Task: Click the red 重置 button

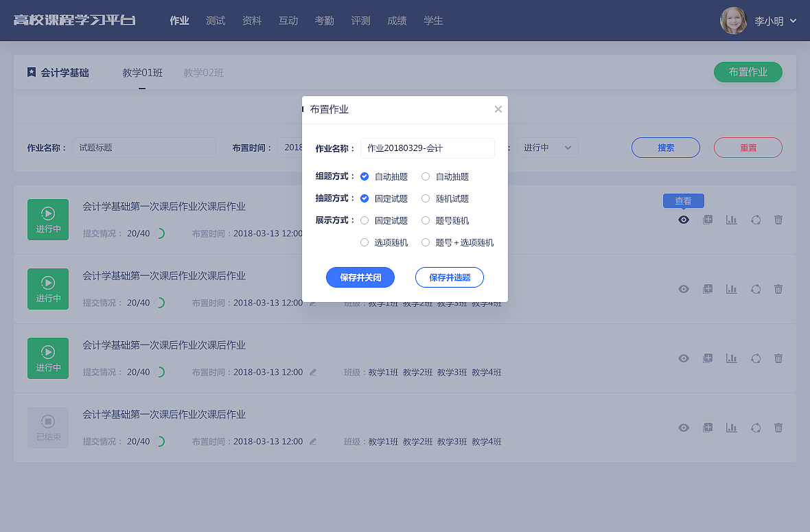Action: (748, 148)
